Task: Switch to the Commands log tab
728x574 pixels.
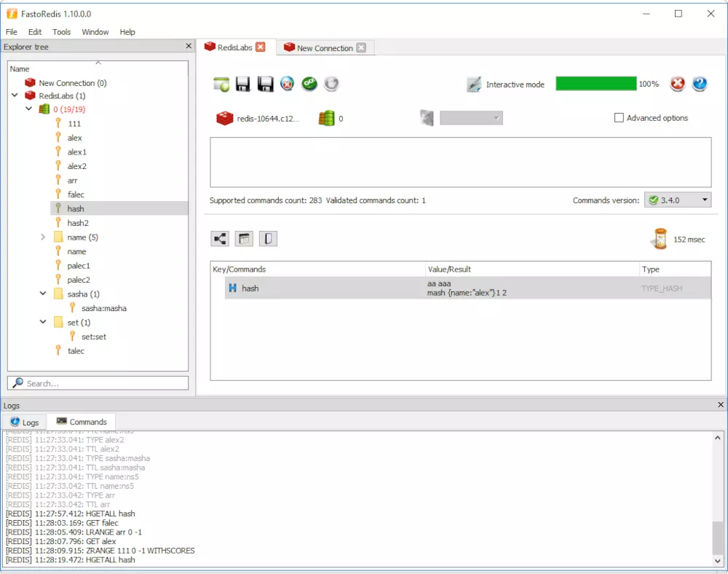Action: (x=82, y=422)
